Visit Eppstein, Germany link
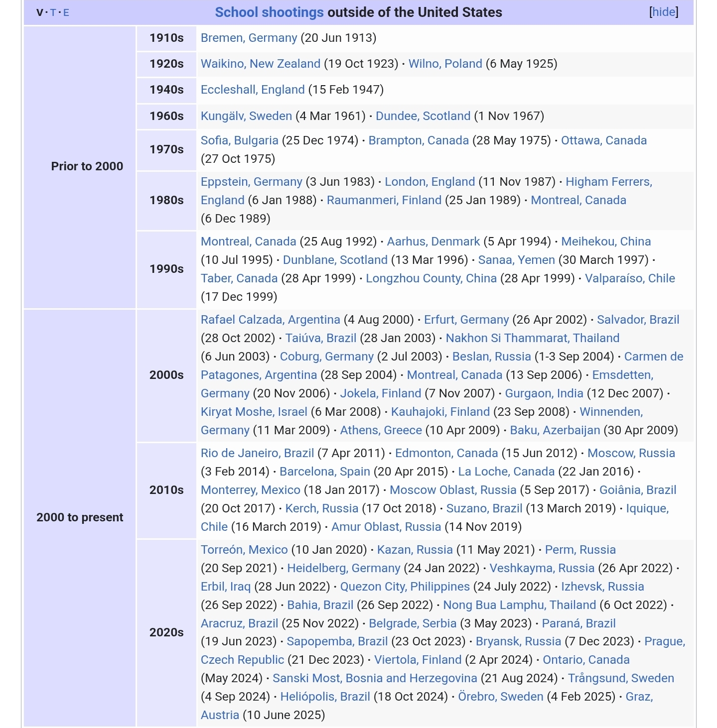717x728 pixels. [251, 182]
